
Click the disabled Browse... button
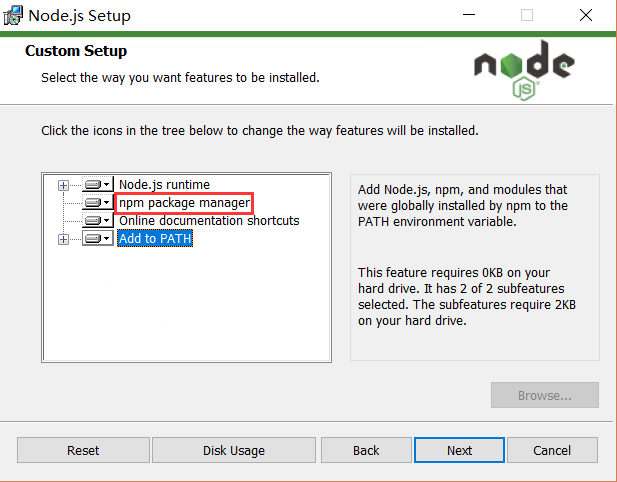(x=545, y=395)
